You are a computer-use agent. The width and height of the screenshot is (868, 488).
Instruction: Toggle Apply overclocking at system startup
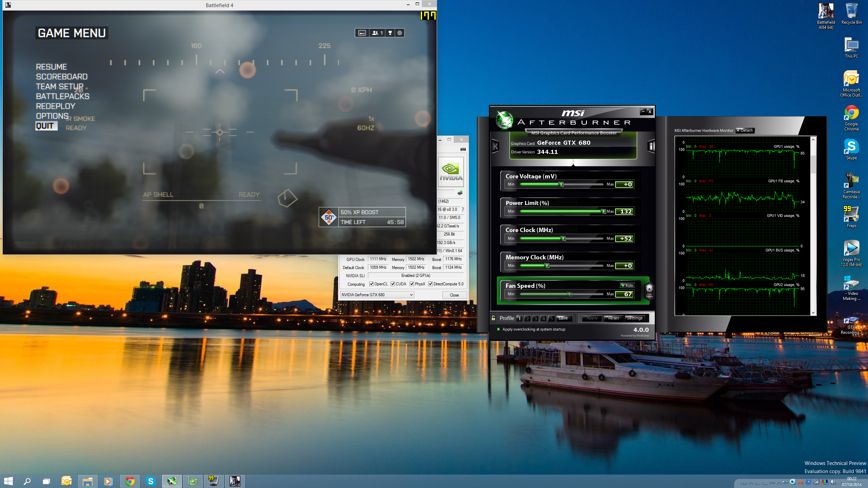tap(498, 329)
